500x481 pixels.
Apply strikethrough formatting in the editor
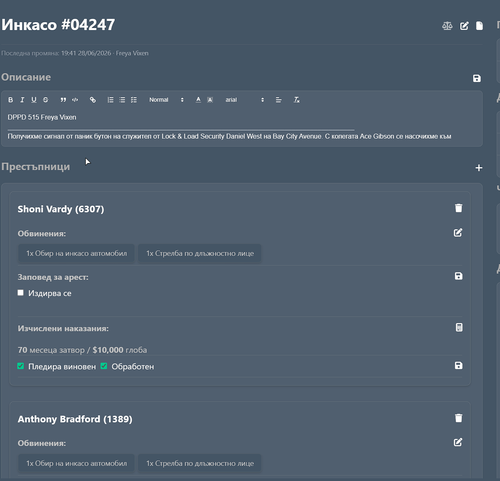46,100
